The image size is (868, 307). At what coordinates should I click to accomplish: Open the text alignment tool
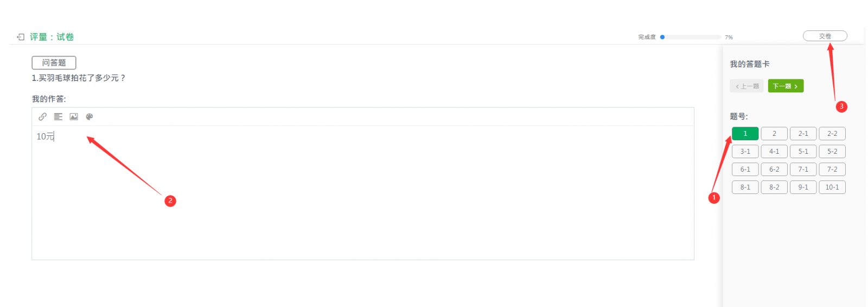(x=58, y=117)
